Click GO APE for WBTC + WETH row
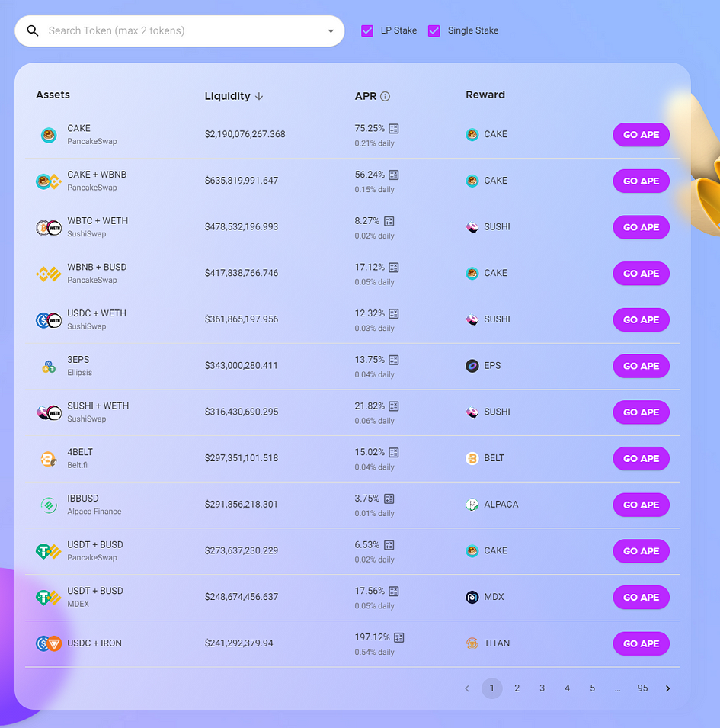Image resolution: width=720 pixels, height=728 pixels. click(x=641, y=227)
